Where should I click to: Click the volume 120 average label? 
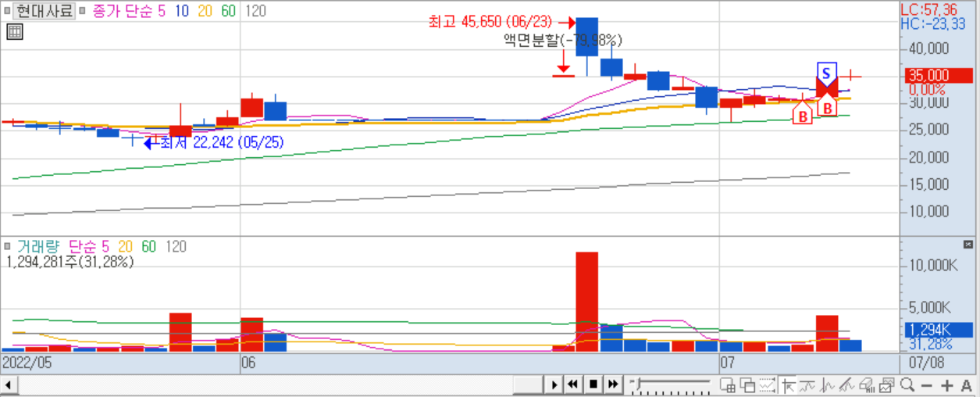176,247
